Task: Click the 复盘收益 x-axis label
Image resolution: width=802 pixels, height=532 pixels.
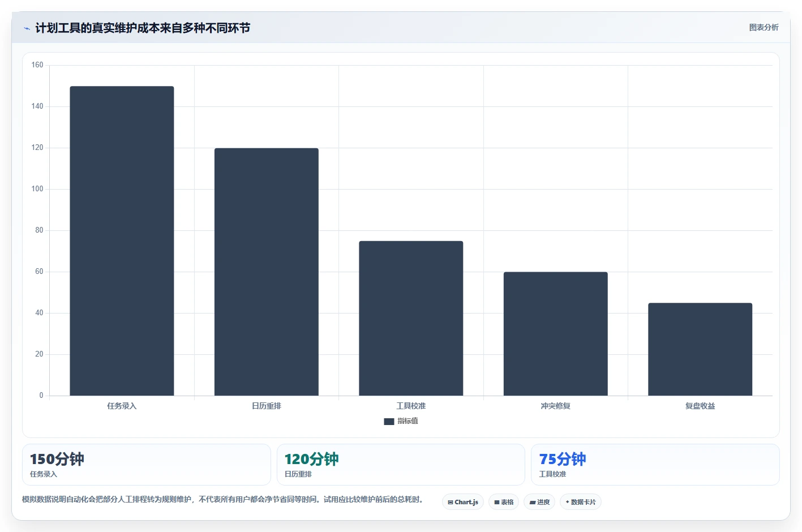Action: coord(700,406)
